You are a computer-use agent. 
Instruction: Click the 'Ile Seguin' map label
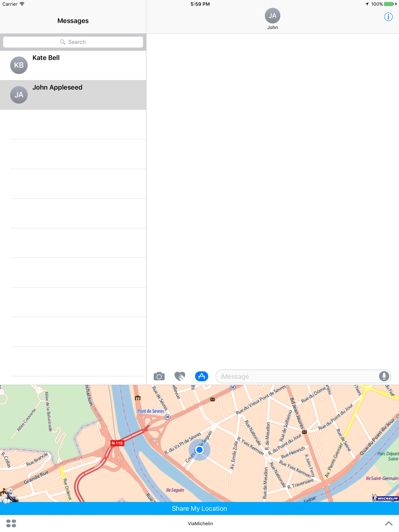tap(175, 490)
